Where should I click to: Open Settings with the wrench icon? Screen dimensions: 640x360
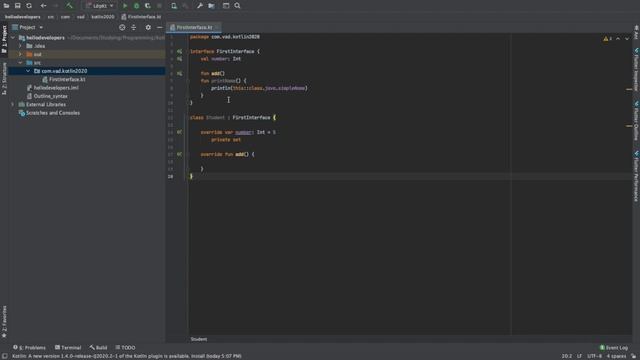point(200,6)
